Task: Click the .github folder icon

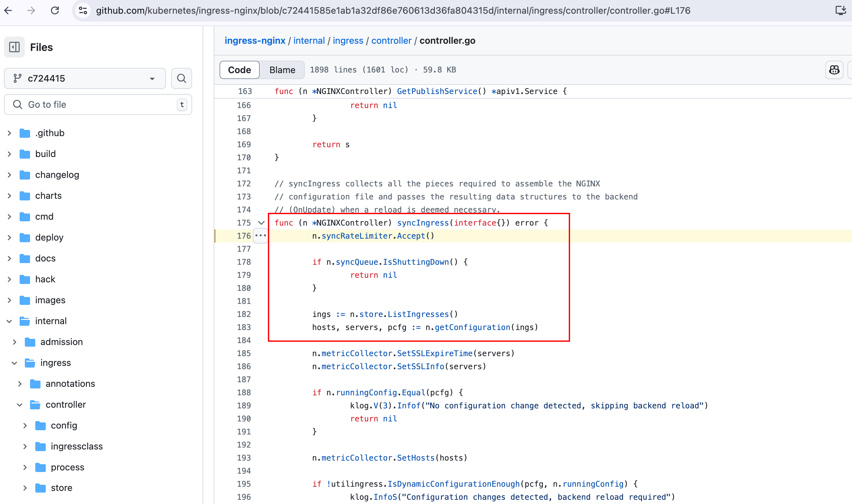Action: pyautogui.click(x=25, y=133)
